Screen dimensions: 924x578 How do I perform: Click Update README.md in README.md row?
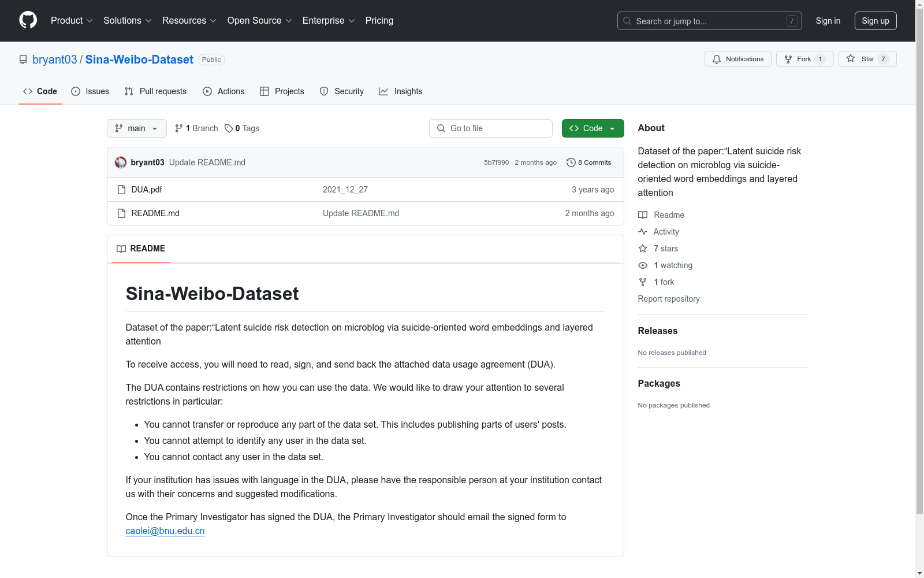point(361,213)
